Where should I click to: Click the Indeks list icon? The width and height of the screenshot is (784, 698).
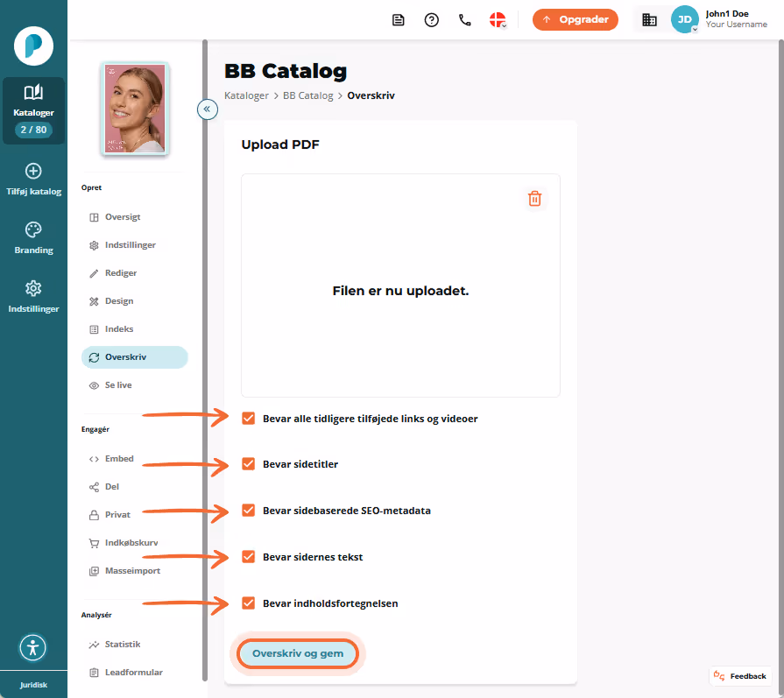click(x=94, y=329)
